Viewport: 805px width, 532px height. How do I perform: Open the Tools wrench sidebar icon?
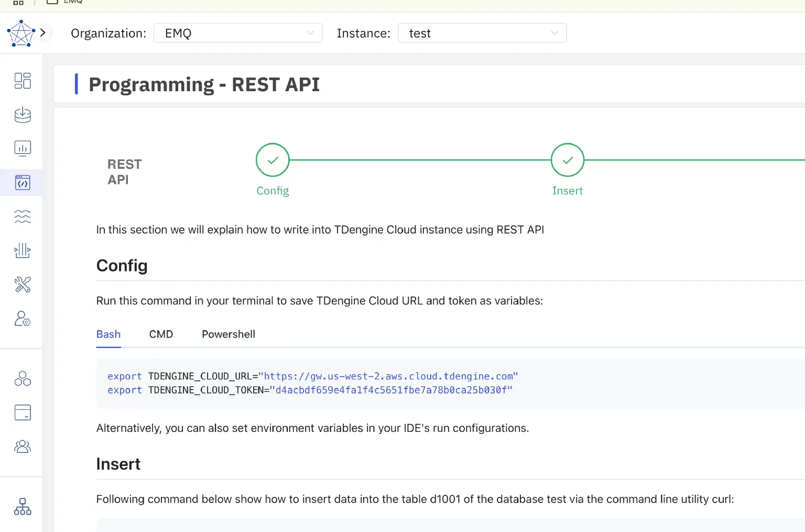(x=23, y=285)
